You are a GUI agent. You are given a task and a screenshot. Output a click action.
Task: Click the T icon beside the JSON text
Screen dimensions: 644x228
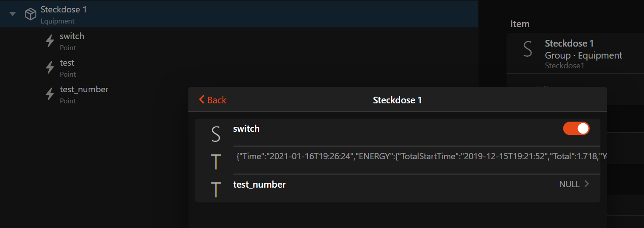[x=216, y=161]
